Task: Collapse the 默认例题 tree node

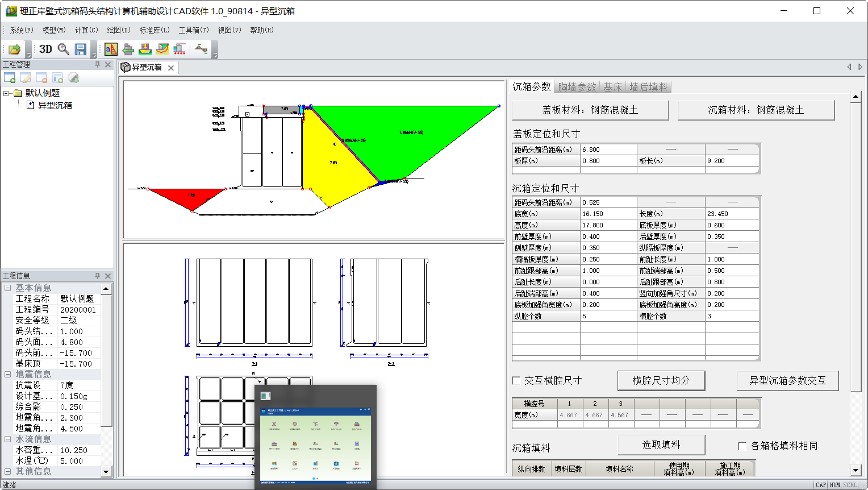Action: 6,93
